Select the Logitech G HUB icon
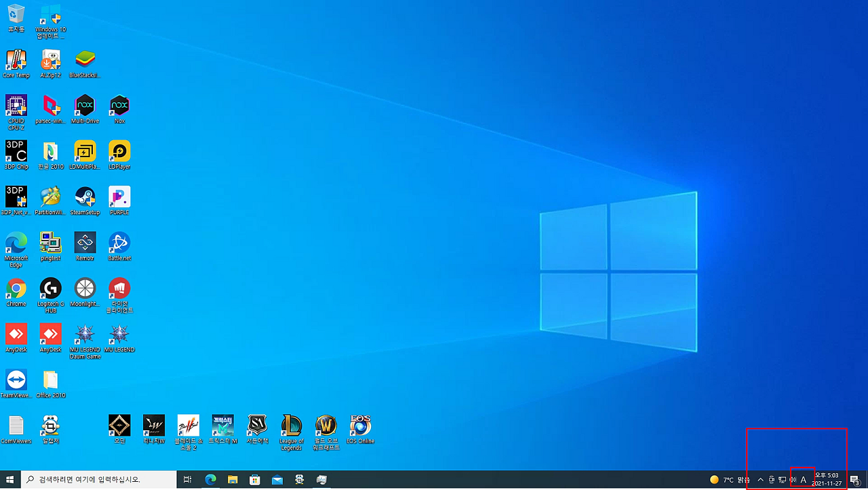The width and height of the screenshot is (868, 490). point(51,295)
